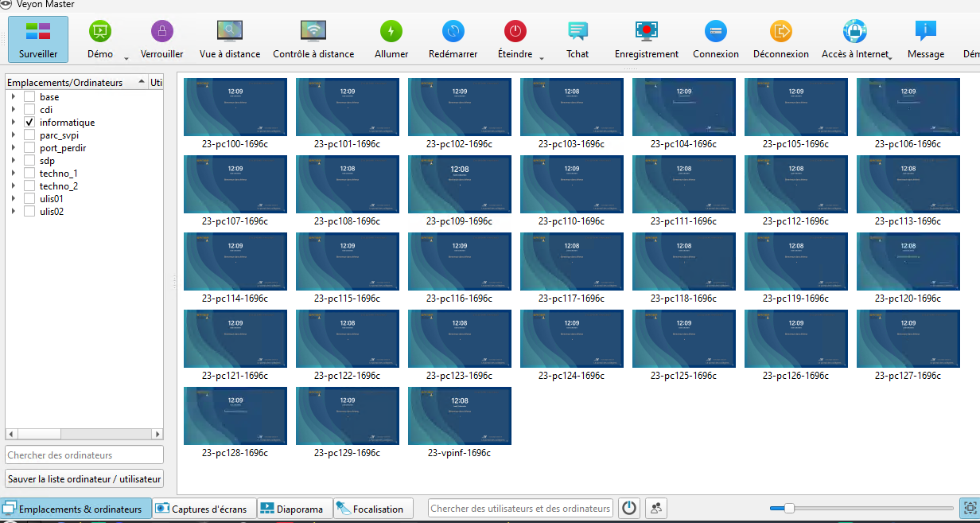This screenshot has width=980, height=523.
Task: Open the Tchat chat tool
Action: click(x=577, y=32)
